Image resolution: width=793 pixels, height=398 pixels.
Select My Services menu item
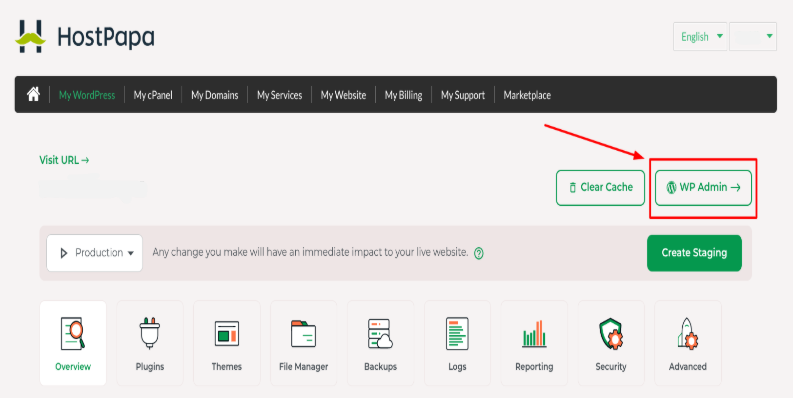point(279,95)
